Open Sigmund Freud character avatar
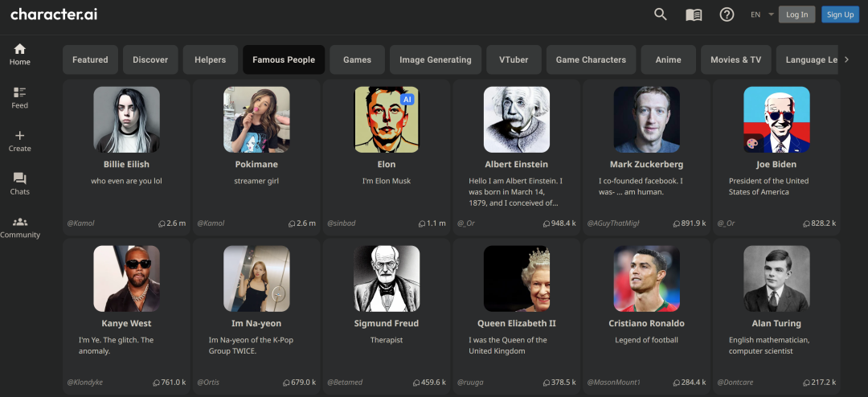The width and height of the screenshot is (868, 397). pyautogui.click(x=387, y=279)
